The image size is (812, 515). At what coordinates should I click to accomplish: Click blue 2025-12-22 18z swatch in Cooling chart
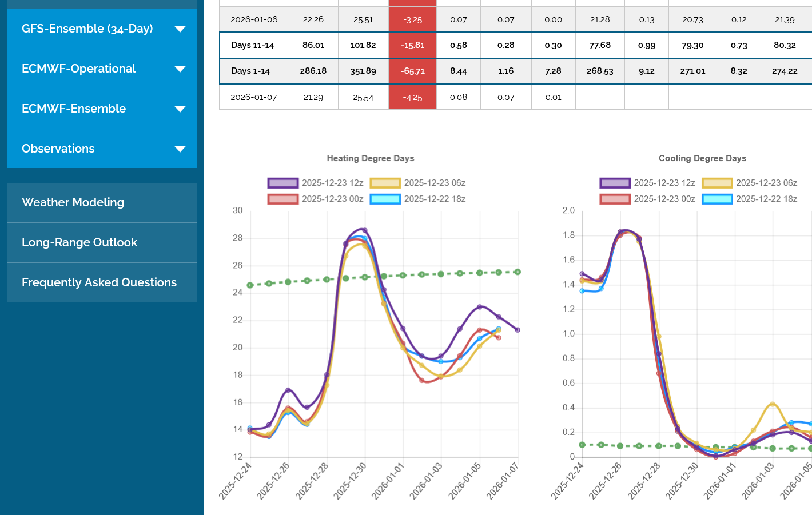(x=717, y=199)
